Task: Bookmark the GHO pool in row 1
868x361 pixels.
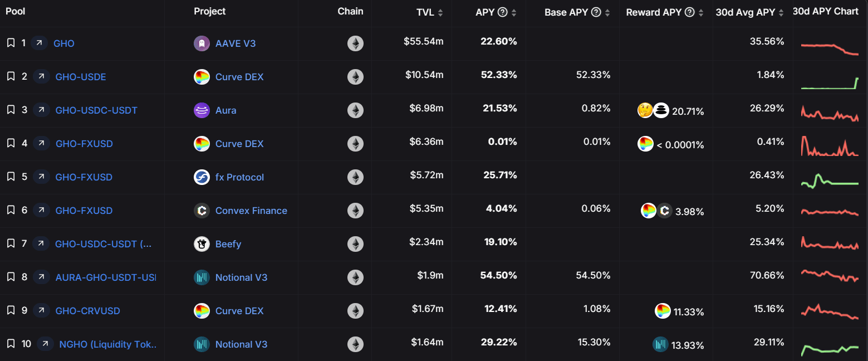Action: click(x=11, y=43)
